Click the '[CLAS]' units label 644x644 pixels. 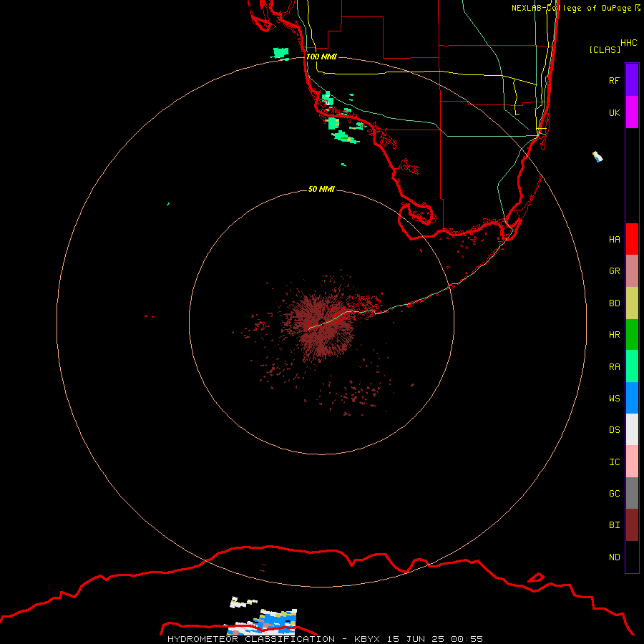(605, 49)
